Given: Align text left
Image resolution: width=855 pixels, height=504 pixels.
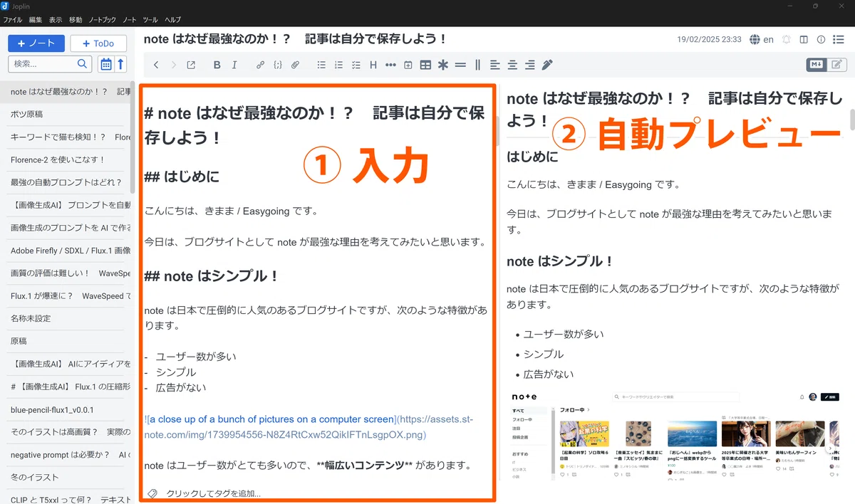Looking at the screenshot, I should [495, 65].
